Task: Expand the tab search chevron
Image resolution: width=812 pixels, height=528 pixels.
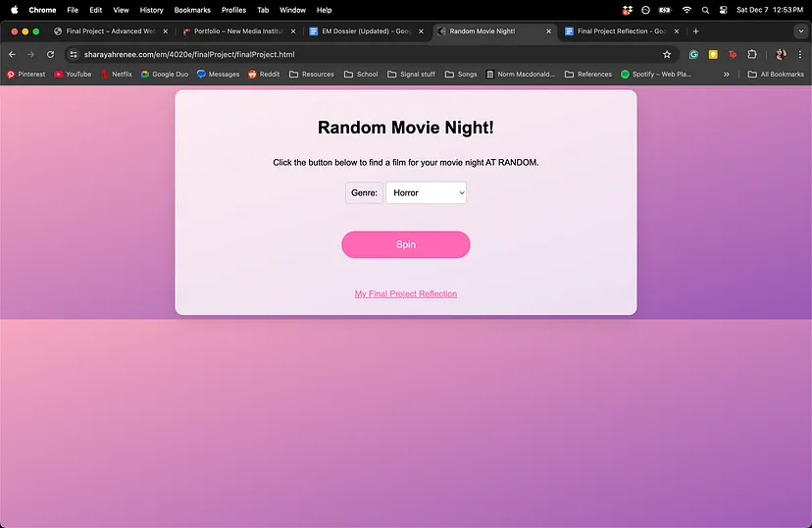Action: point(799,31)
